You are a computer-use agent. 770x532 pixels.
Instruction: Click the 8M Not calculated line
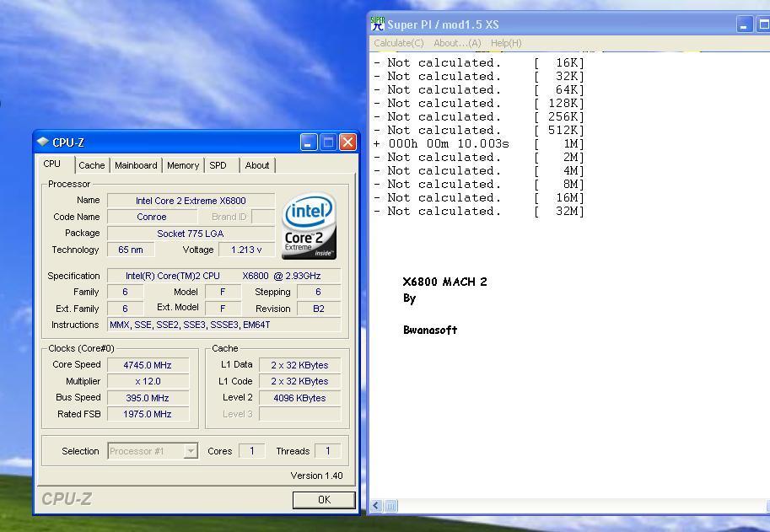478,185
